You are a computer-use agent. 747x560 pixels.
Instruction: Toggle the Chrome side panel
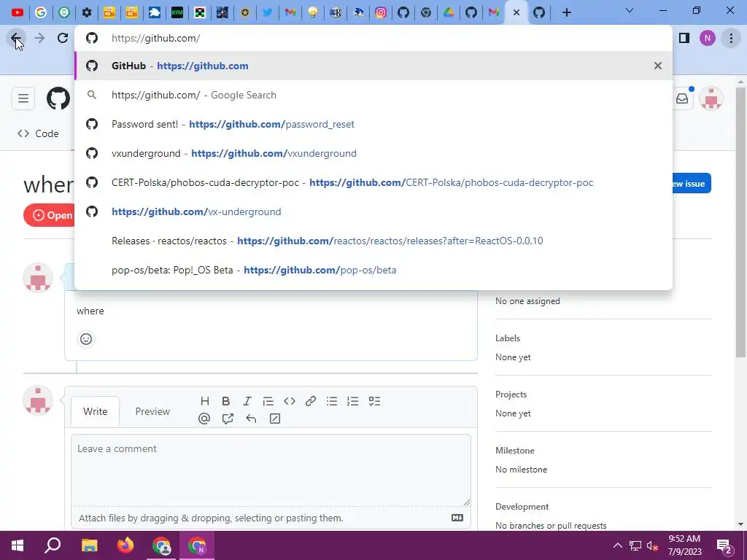[684, 38]
